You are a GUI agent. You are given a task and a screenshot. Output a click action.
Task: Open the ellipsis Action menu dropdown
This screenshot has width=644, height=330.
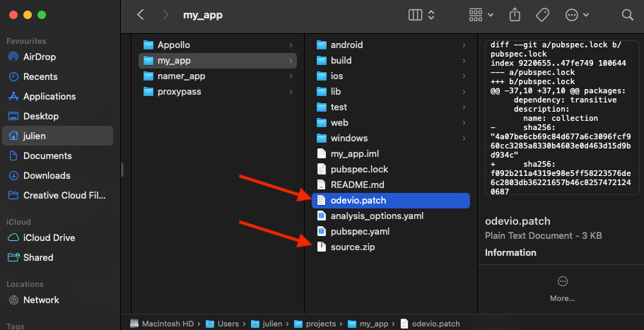coord(578,15)
